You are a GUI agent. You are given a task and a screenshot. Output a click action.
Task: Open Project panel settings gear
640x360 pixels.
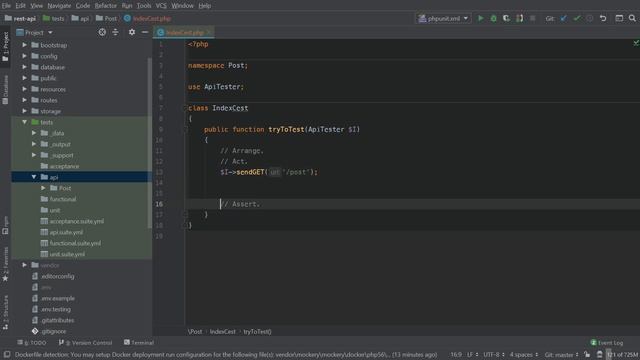point(132,32)
